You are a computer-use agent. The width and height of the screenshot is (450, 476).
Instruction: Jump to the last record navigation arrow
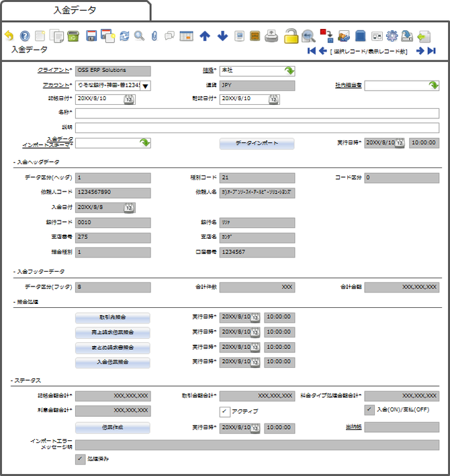431,51
